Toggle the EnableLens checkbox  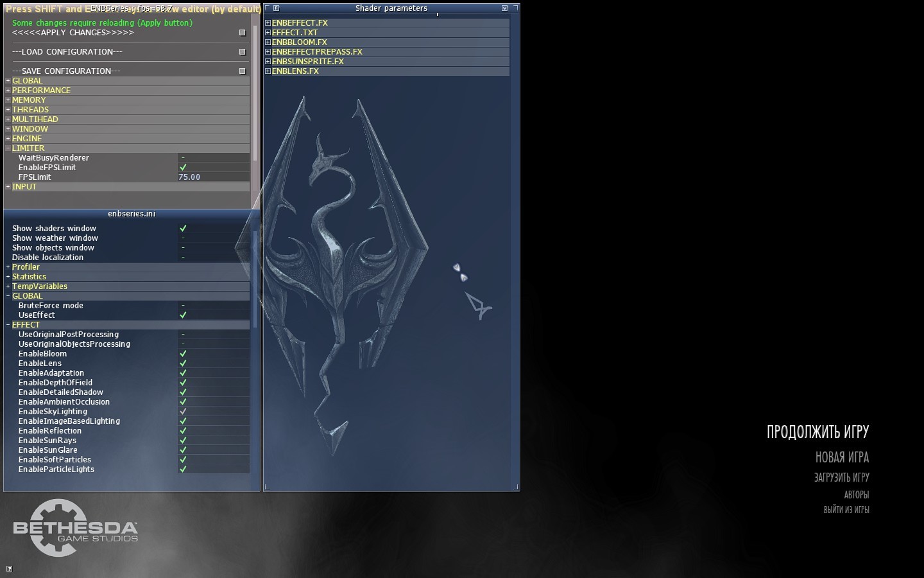tap(183, 363)
